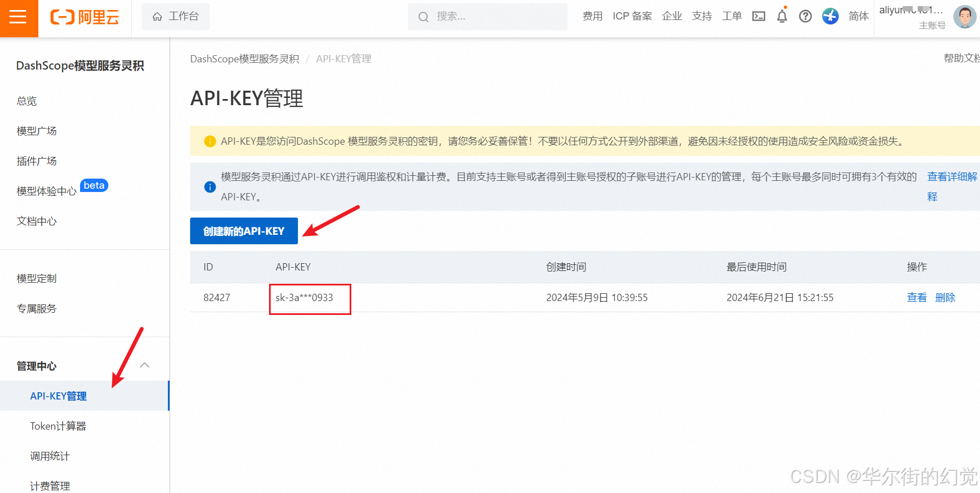The image size is (980, 493).
Task: Open 计费管理 in sidebar
Action: [50, 486]
